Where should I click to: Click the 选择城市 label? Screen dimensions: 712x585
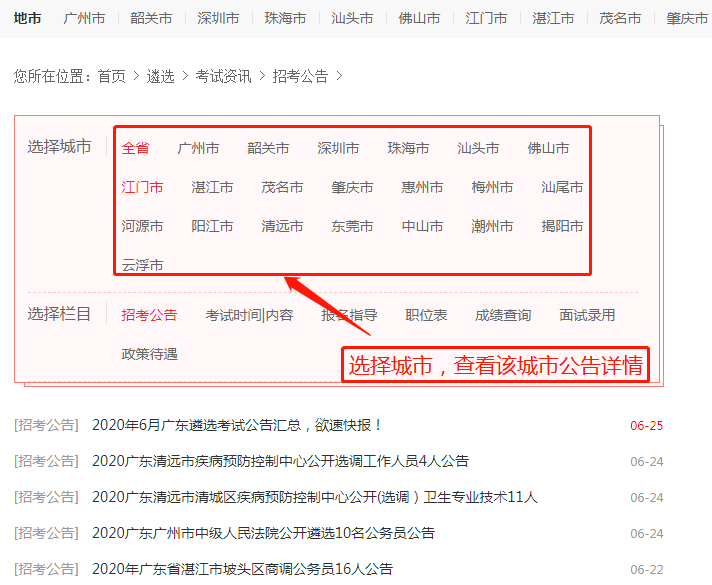tap(59, 147)
